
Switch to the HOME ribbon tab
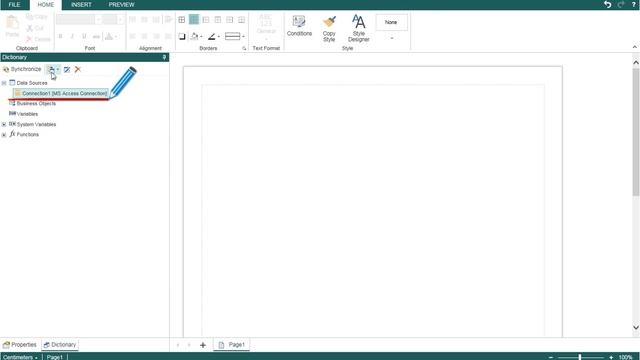46,5
